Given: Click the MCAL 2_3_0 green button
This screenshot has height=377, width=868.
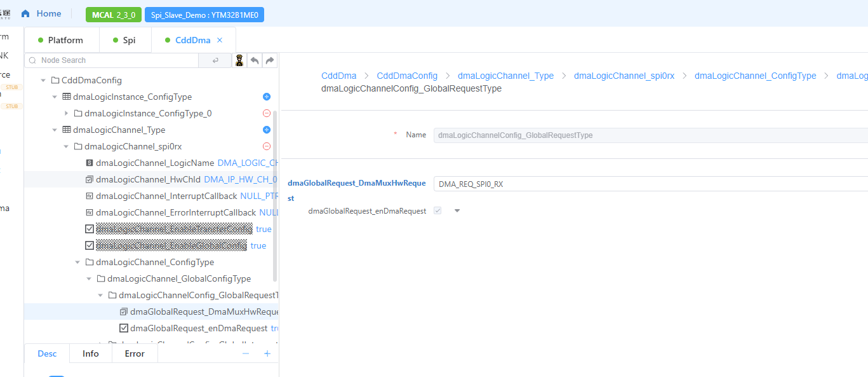Looking at the screenshot, I should click(114, 15).
